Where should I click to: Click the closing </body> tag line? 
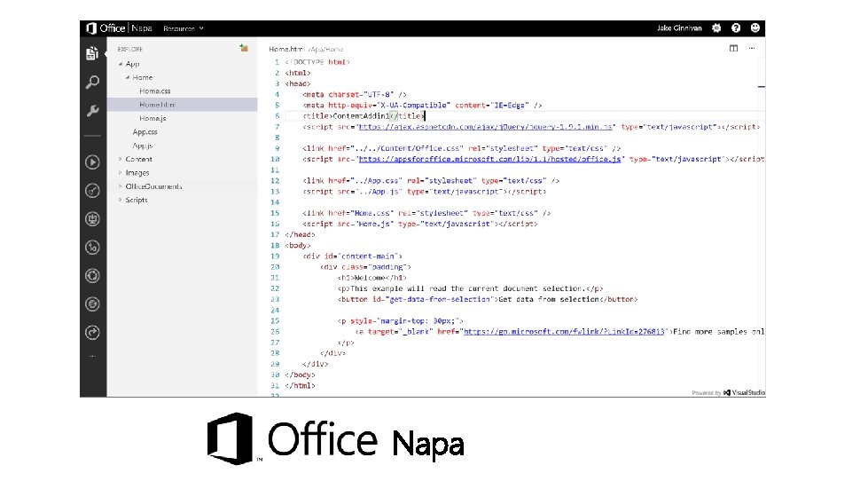pos(300,375)
